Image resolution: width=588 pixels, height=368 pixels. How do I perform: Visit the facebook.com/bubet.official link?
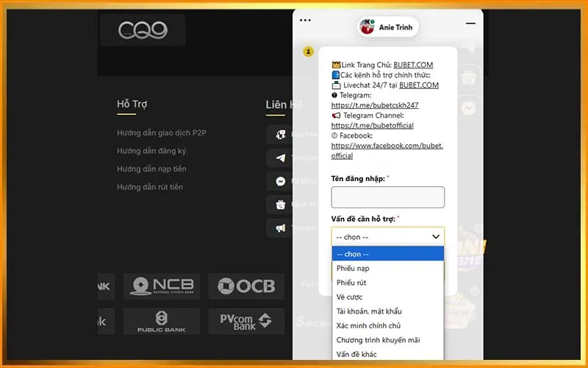click(x=387, y=151)
